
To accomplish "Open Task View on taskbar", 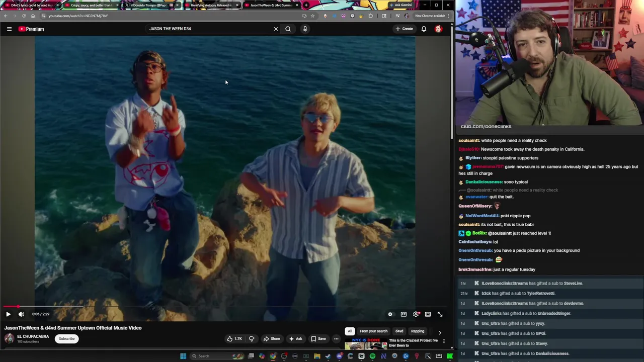I will tap(251, 356).
